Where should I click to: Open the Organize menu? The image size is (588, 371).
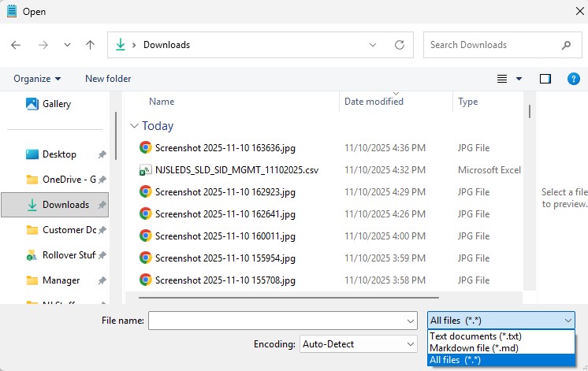point(37,79)
